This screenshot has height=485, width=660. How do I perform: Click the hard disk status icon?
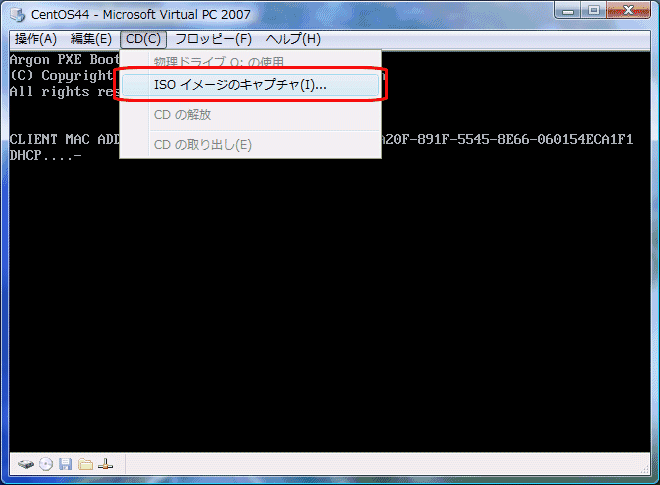26,465
